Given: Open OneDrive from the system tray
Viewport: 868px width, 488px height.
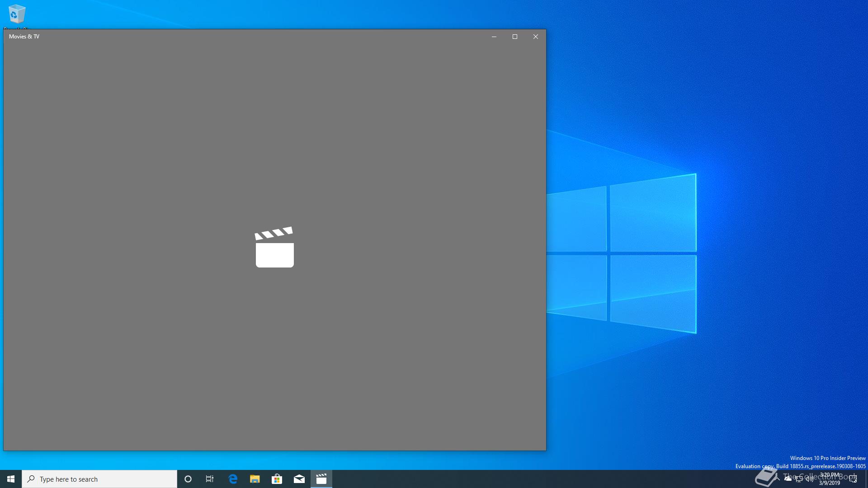Looking at the screenshot, I should tap(788, 479).
